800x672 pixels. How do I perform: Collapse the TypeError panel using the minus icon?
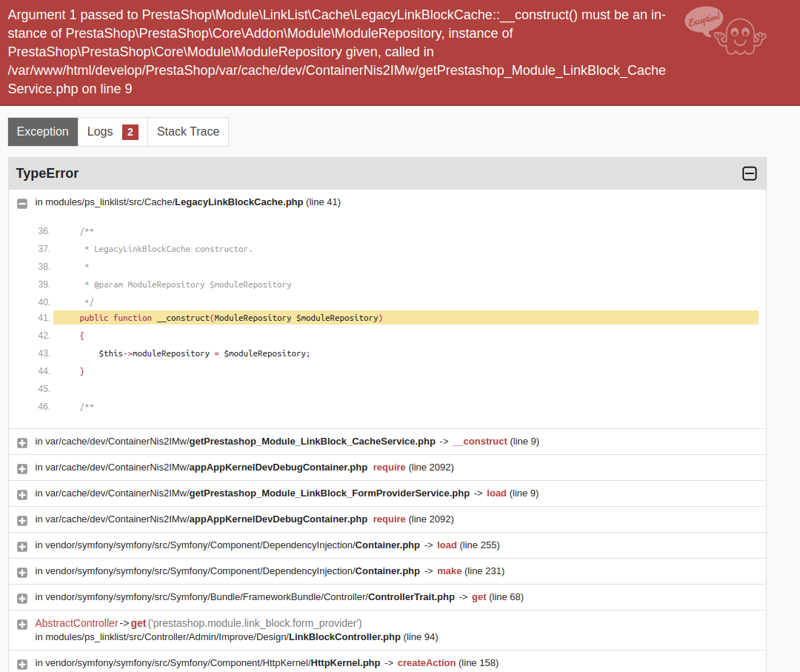click(x=749, y=173)
